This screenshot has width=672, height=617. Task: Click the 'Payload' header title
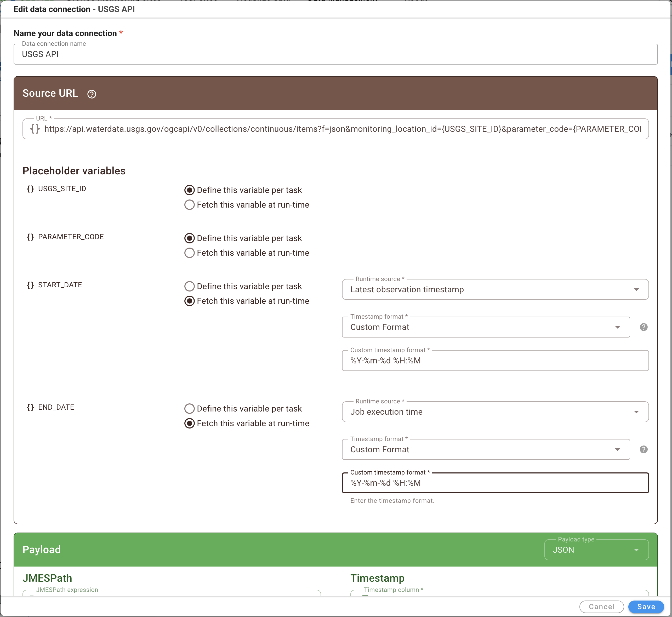coord(41,550)
